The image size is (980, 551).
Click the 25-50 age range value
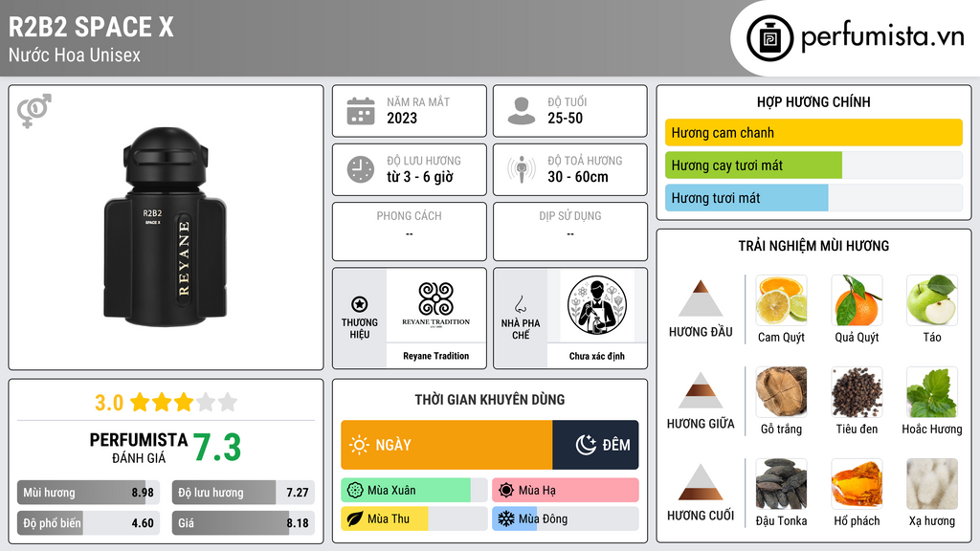pos(565,118)
